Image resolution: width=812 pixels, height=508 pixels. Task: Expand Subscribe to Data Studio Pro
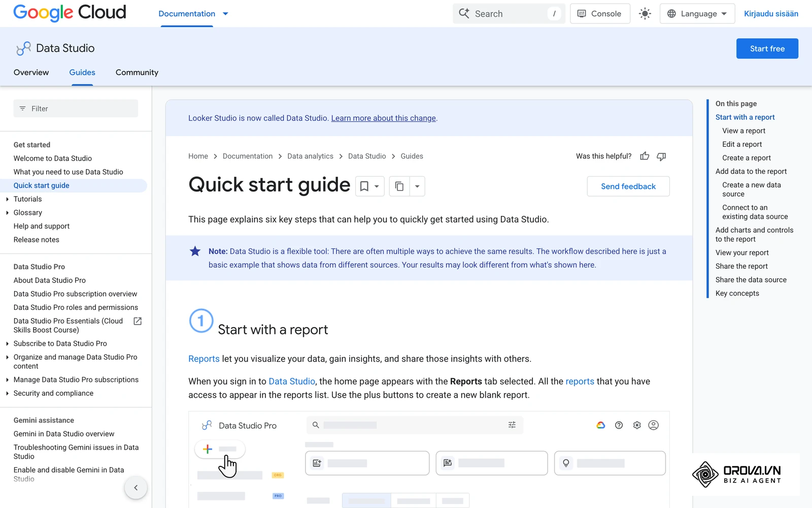click(x=7, y=344)
